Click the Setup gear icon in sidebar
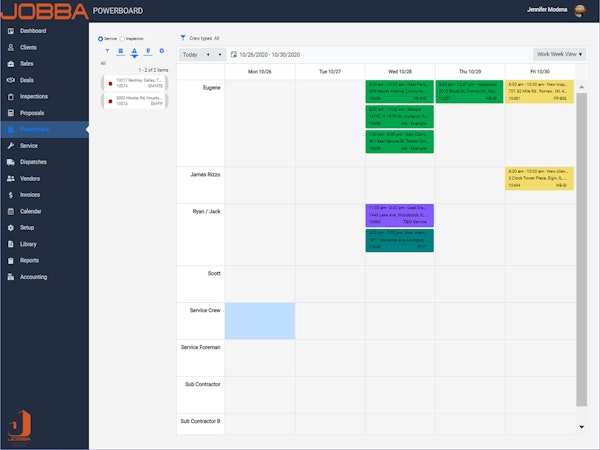Viewport: 600px width, 450px height. pos(10,228)
